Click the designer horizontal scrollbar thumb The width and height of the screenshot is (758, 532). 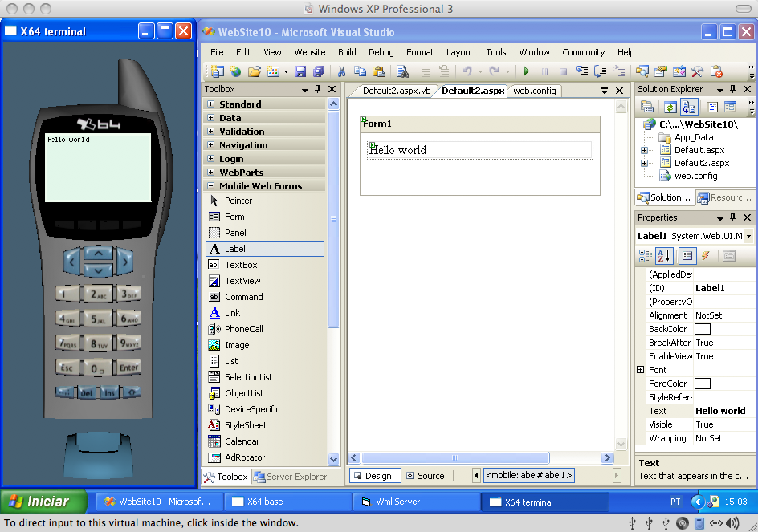pyautogui.click(x=455, y=457)
